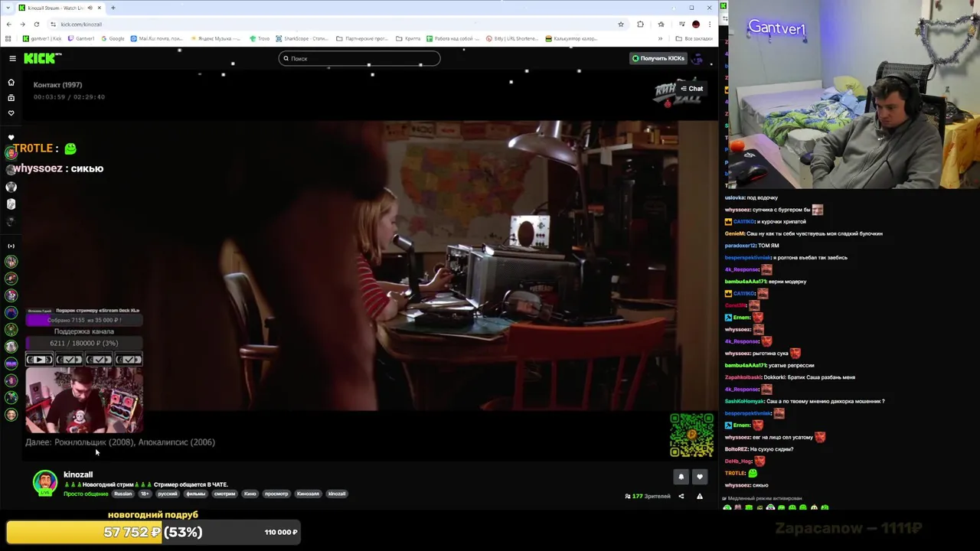Open Партнерские прог... bookmark folder
Viewport: 980px width, 551px height.
tap(363, 38)
